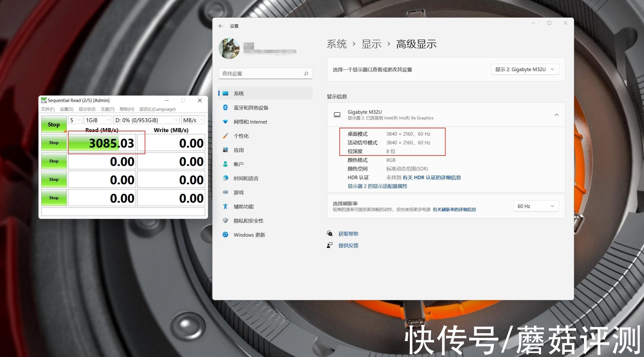
Task: Click the Read (MB/s) column header
Action: click(x=102, y=130)
